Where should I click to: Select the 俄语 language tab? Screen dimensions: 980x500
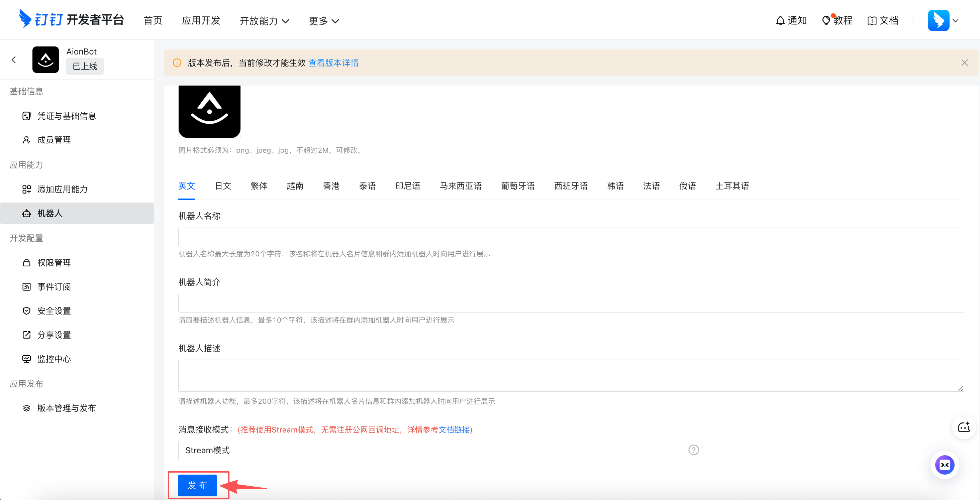point(687,186)
